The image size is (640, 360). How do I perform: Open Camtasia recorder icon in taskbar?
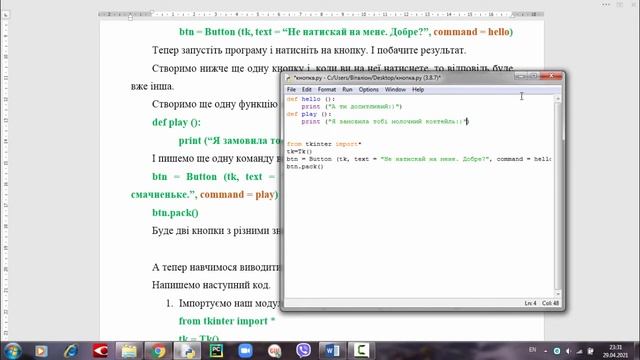click(x=361, y=351)
